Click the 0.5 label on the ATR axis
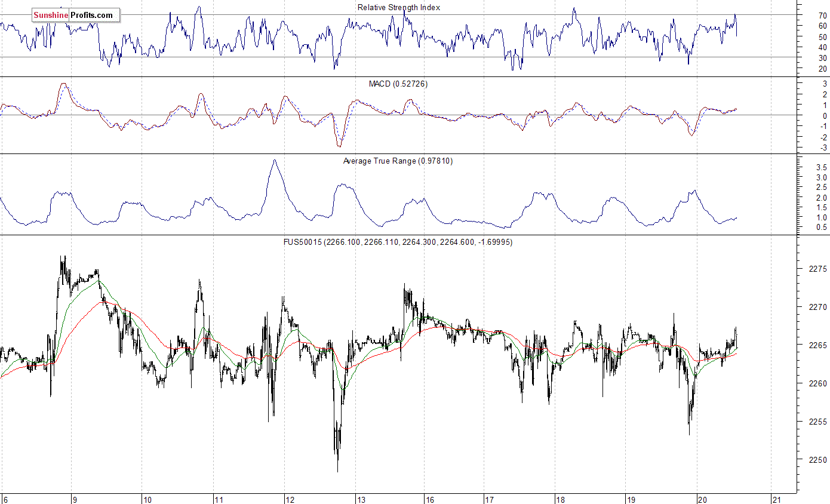Screen dimensions: 830x504 click(x=821, y=228)
